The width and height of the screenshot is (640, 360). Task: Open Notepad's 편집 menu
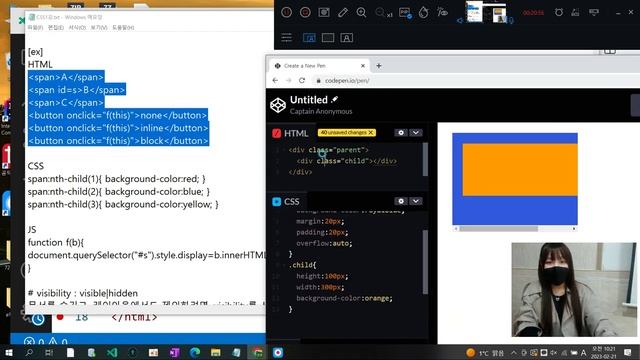(56, 27)
